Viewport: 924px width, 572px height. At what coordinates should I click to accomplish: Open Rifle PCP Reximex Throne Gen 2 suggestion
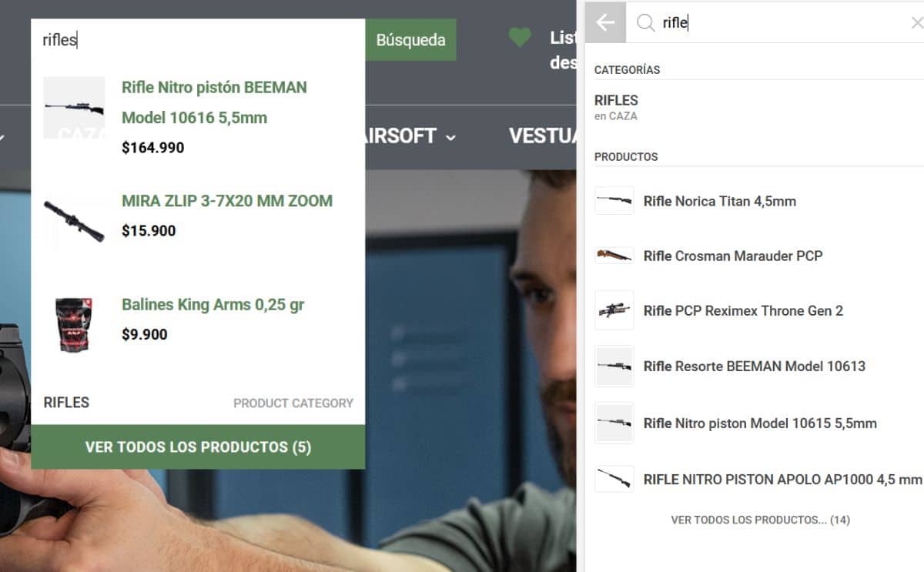[758, 310]
